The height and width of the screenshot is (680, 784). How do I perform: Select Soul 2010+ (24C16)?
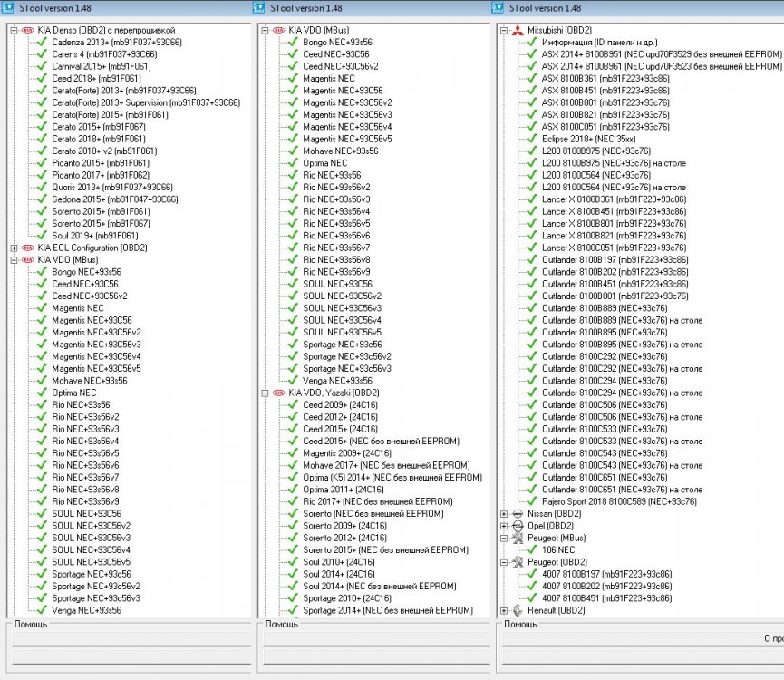(x=339, y=562)
